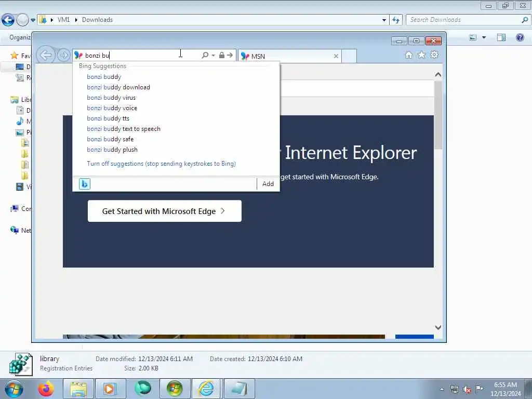Viewport: 532px width, 399px height.
Task: Show hidden system tray icons
Action: (x=442, y=389)
